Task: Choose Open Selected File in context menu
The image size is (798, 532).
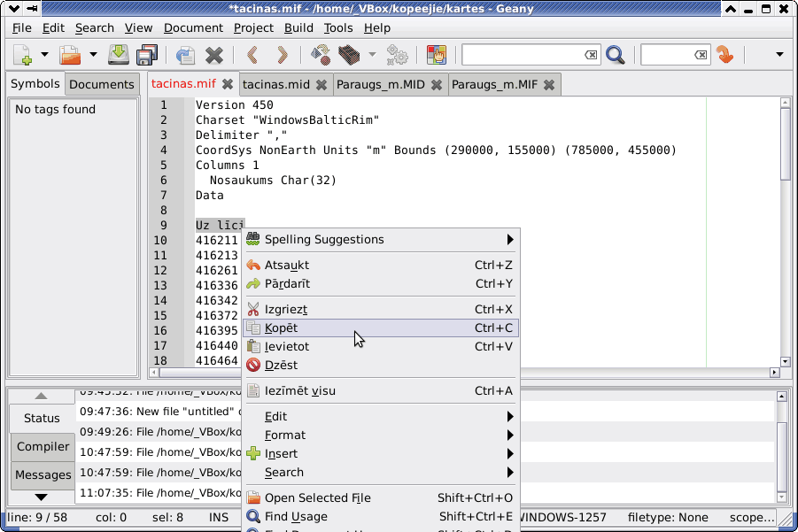Action: (x=381, y=498)
